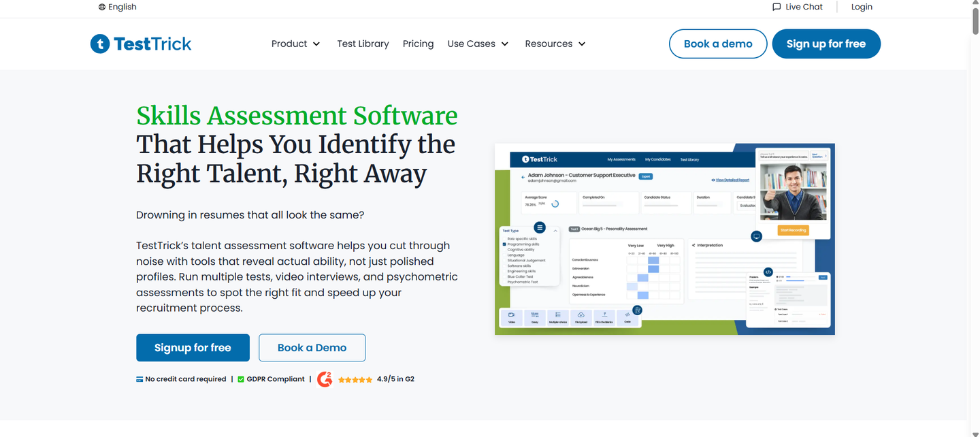Screen dimensions: 980x437
Task: Click the credit card icon below the hero buttons
Action: [x=140, y=379]
